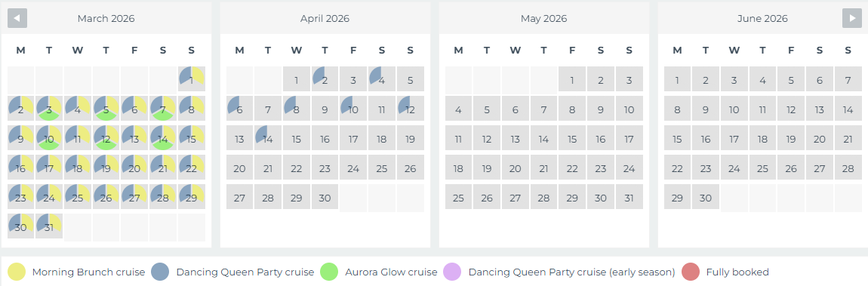
Task: Pick June 1 in June calendar
Action: click(x=677, y=79)
